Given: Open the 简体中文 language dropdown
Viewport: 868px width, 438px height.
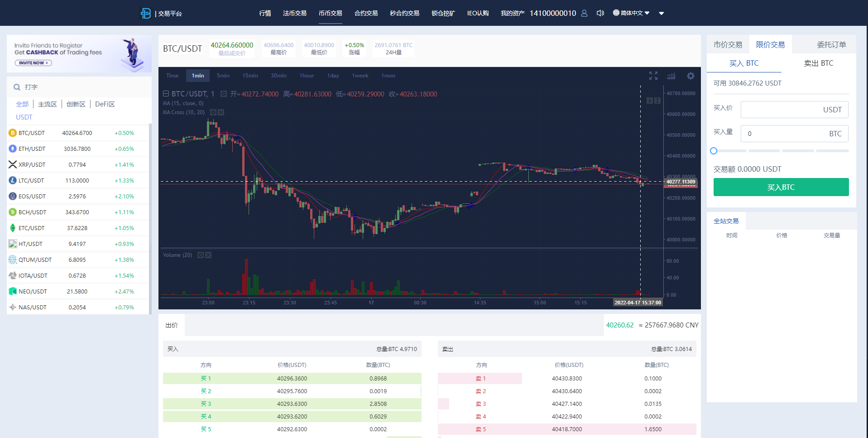Looking at the screenshot, I should coord(631,13).
